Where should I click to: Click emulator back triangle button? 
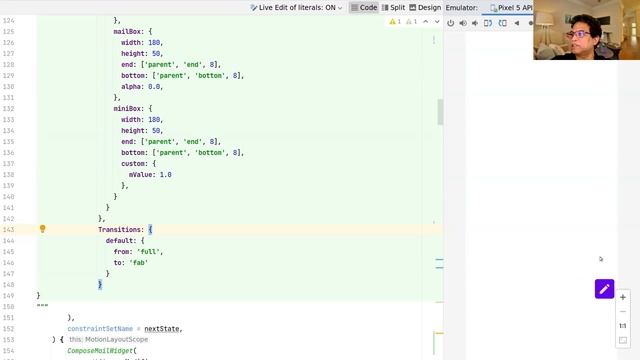[x=517, y=23]
